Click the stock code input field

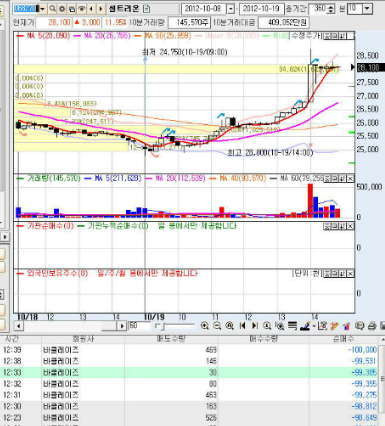pos(26,9)
